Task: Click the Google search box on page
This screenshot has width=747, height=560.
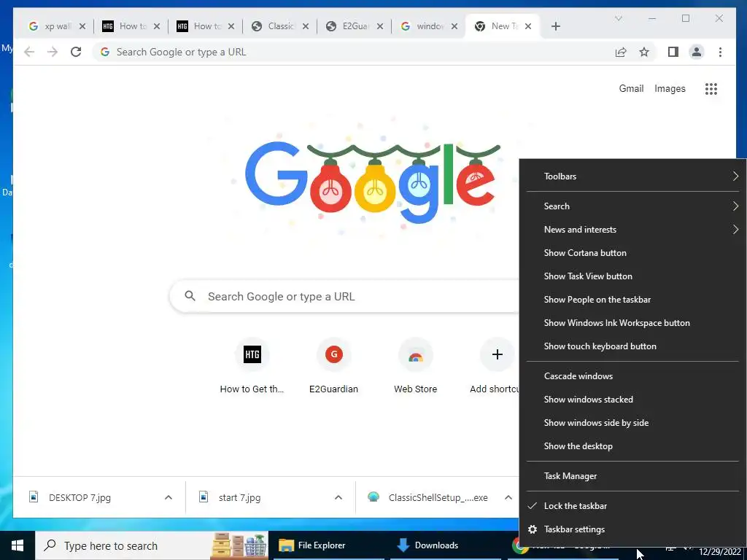Action: [344, 296]
